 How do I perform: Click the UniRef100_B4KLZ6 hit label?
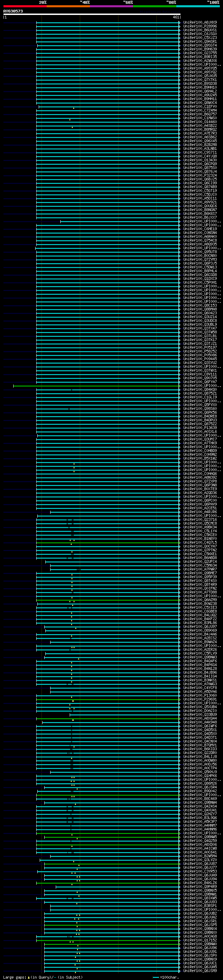[200, 883]
